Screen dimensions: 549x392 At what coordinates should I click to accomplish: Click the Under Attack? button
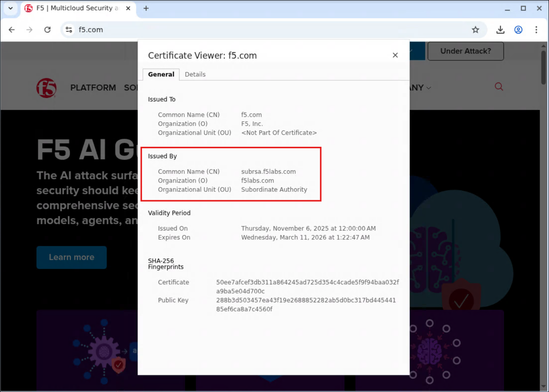click(465, 51)
